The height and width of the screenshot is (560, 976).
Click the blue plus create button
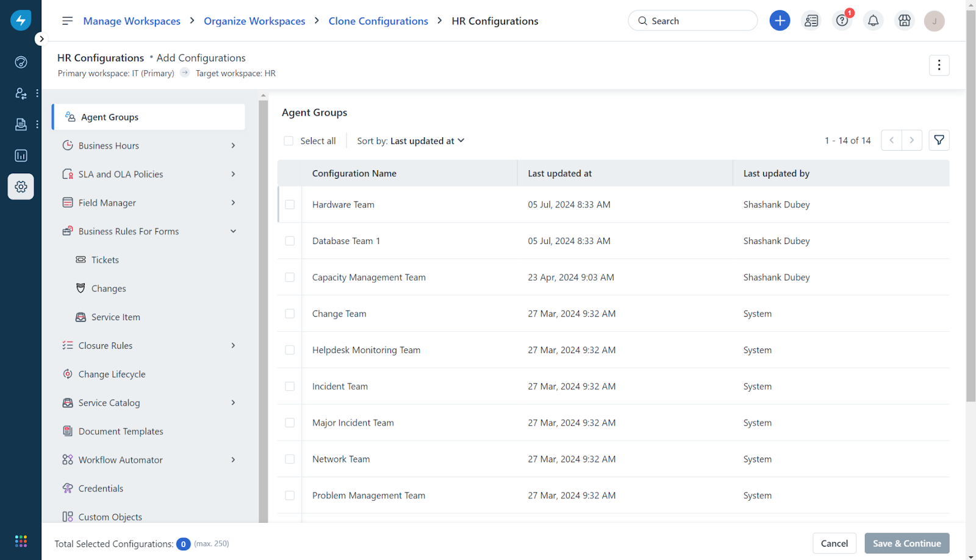click(780, 21)
